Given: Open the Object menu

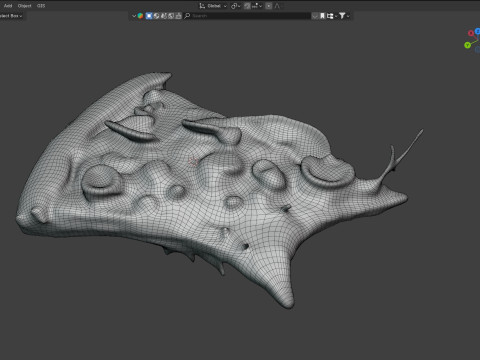Looking at the screenshot, I should 24,6.
